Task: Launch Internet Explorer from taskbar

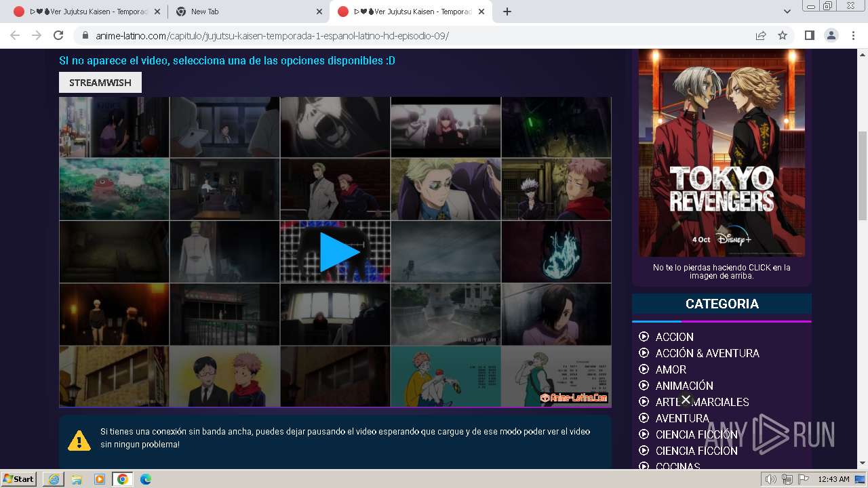Action: [54, 479]
